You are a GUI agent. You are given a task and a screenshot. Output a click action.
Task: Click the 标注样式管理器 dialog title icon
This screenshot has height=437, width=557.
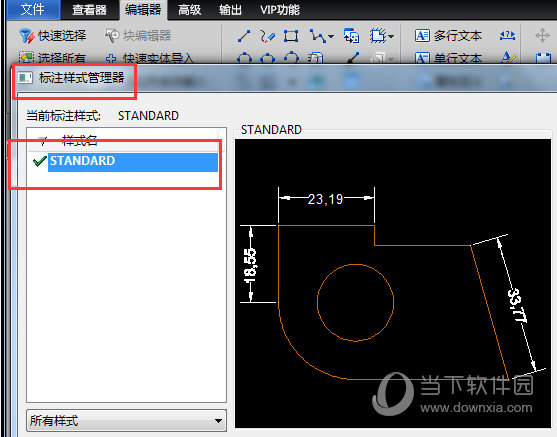pyautogui.click(x=25, y=77)
